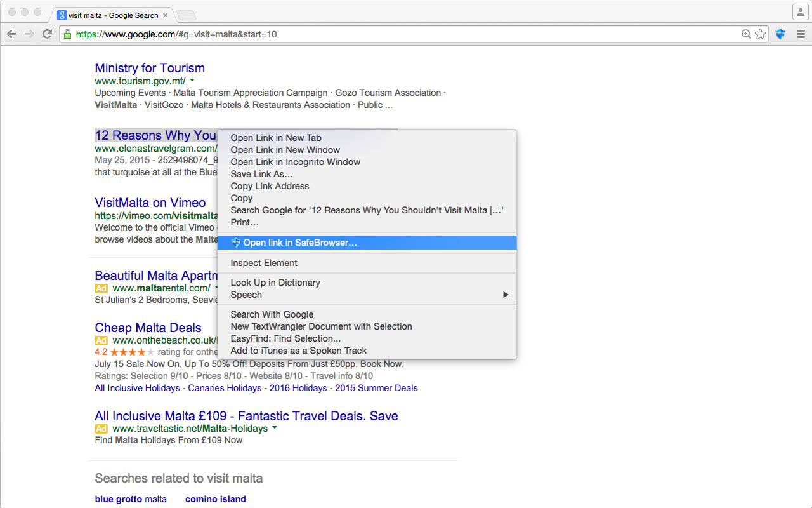Go back to the previous page
Viewport: 812px width, 508px height.
(x=11, y=34)
